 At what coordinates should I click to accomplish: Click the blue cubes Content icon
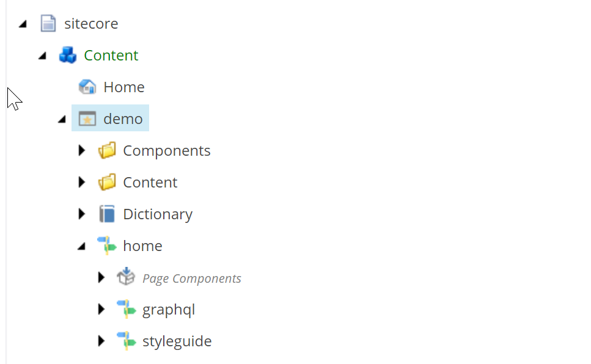point(67,56)
